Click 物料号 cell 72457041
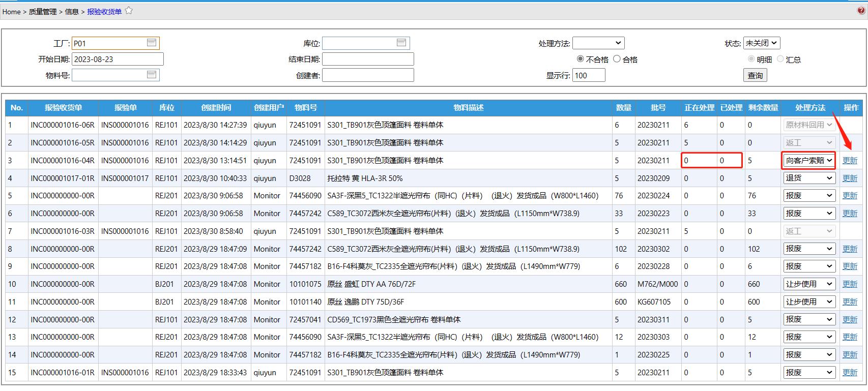Viewport: 868px width, 391px height. 305,319
